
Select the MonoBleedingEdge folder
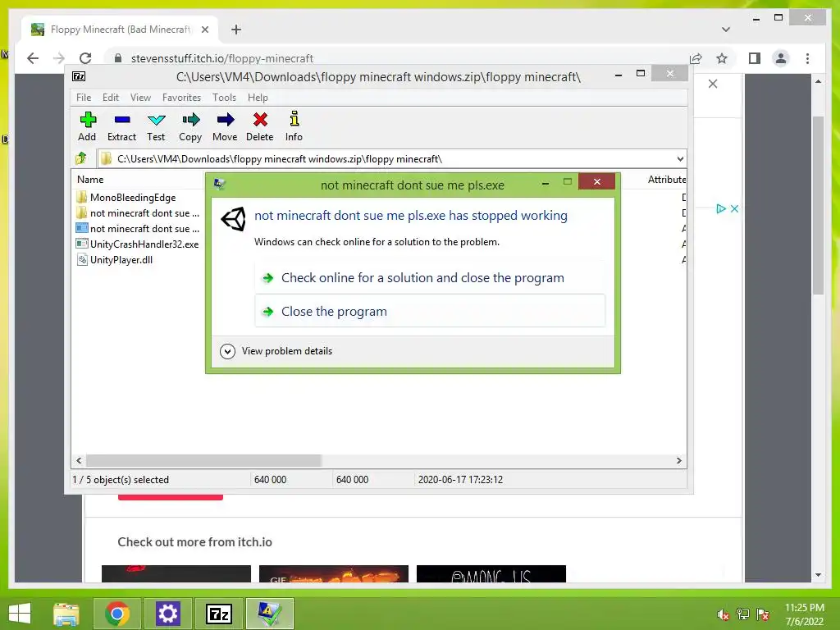tap(126, 198)
